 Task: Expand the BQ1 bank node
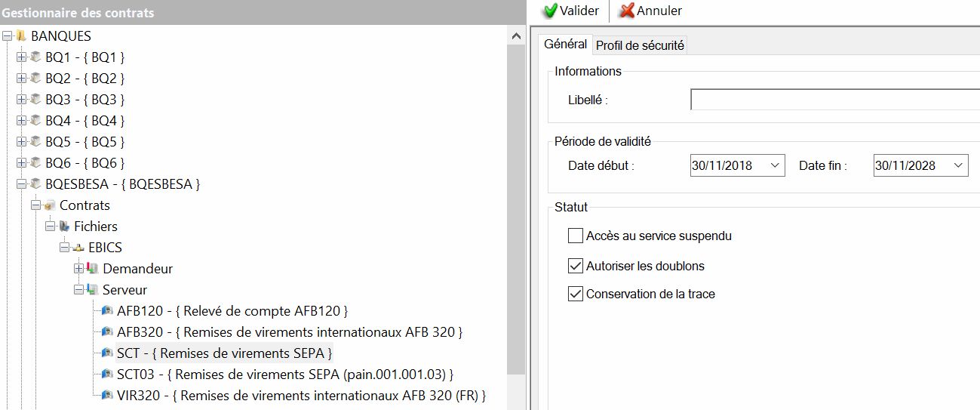tap(21, 57)
